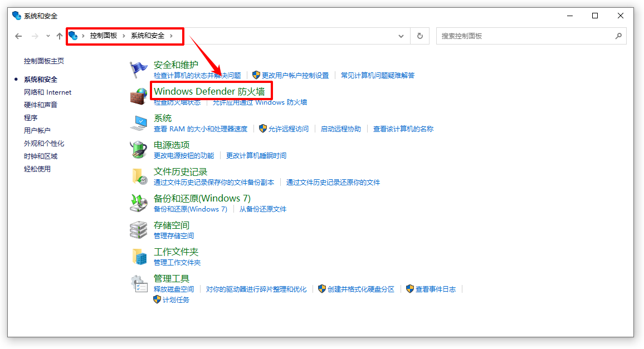Go back with the back arrow

tap(18, 36)
